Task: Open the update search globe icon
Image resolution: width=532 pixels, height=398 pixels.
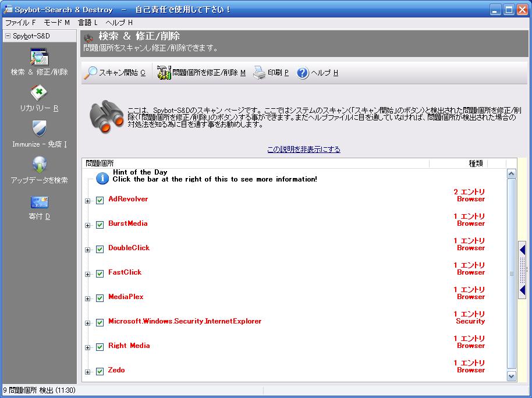Action: (40, 165)
